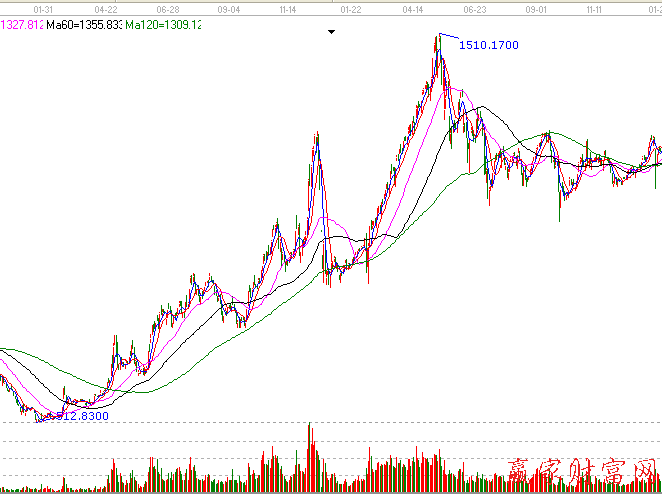
Task: Click the 09-04 date marker
Action: point(229,8)
